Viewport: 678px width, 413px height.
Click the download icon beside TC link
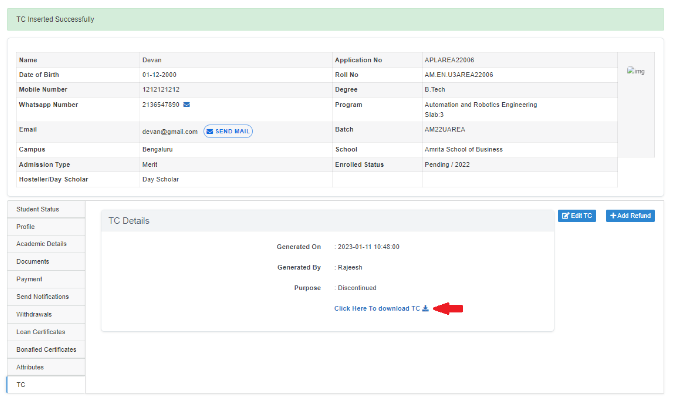point(425,308)
